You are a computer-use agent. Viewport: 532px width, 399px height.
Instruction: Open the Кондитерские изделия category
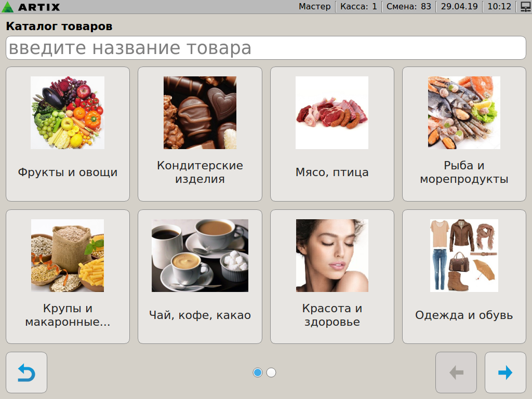click(200, 134)
